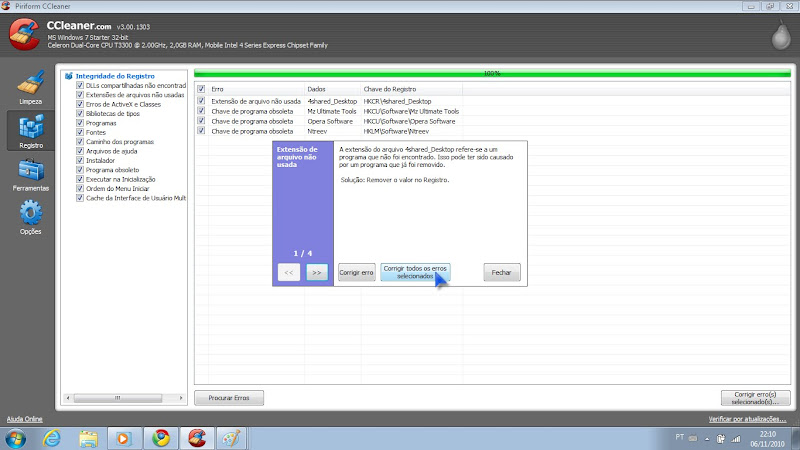This screenshot has width=800, height=450.
Task: Select Integridade do Registro tree heading
Action: pos(115,76)
